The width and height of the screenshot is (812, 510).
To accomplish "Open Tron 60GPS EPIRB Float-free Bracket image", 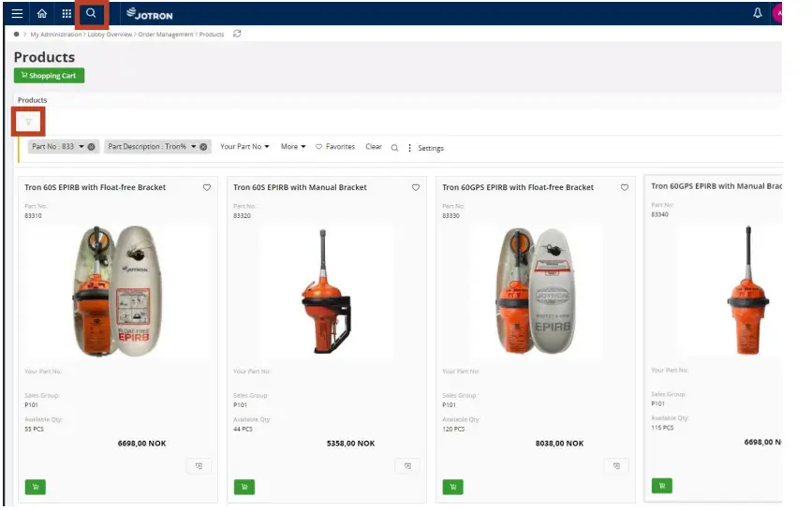I will coord(536,291).
